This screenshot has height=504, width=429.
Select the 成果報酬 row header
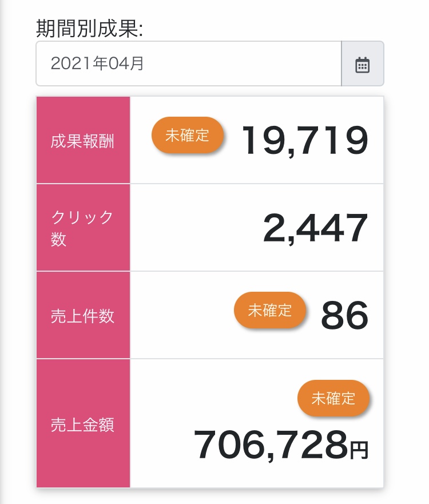click(84, 140)
